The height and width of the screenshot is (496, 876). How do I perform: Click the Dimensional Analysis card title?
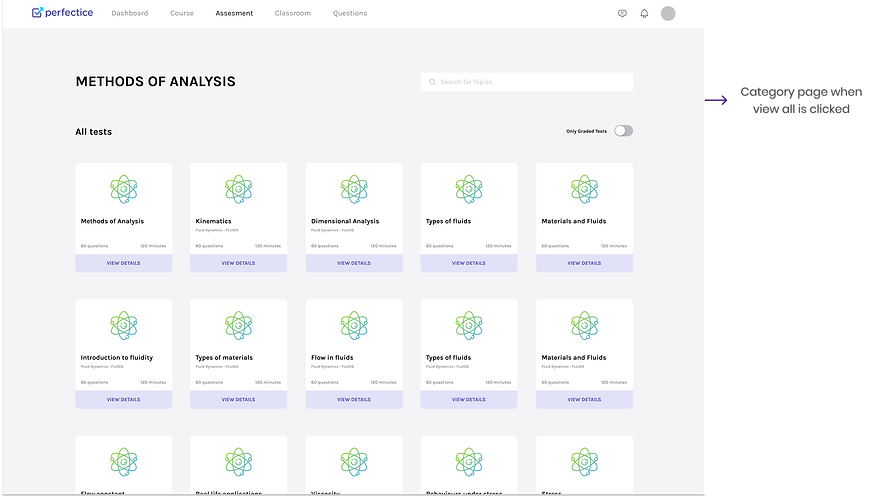pos(345,221)
